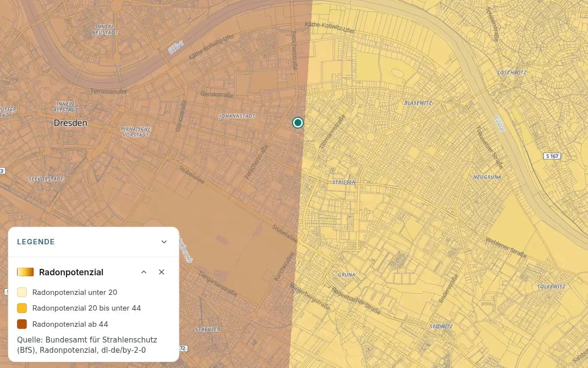Click the INNERE ALTSTADT district label

pos(66,106)
